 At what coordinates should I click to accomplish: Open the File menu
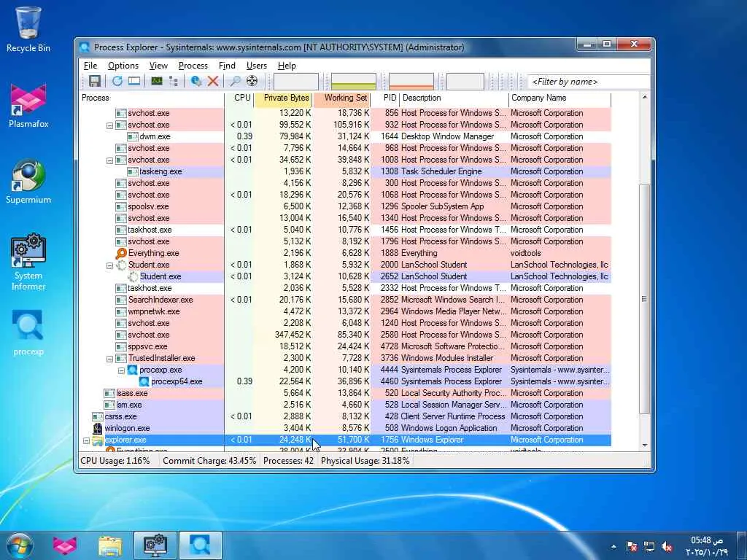tap(90, 66)
